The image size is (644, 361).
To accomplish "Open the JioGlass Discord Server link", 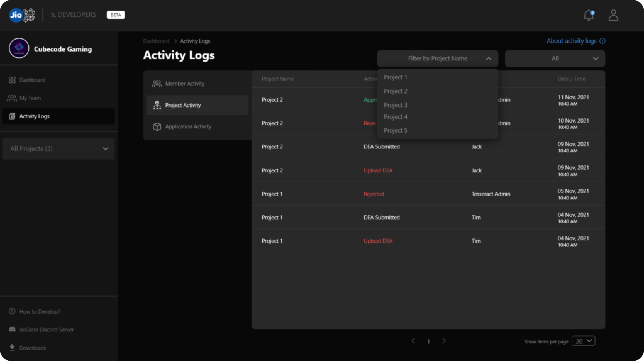I will 47,330.
